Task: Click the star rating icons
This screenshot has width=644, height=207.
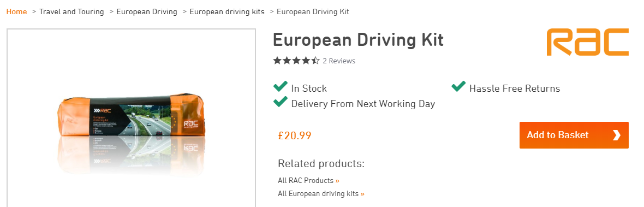Action: [x=296, y=61]
